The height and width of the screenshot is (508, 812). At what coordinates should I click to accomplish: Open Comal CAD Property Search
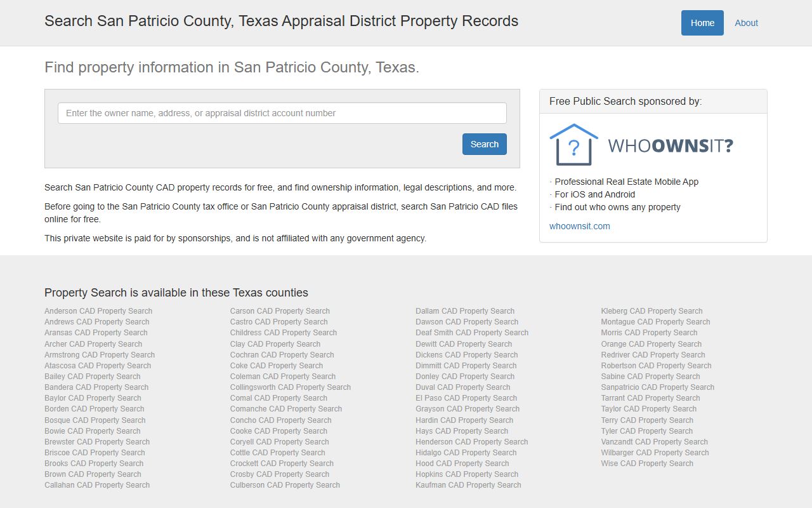[278, 398]
